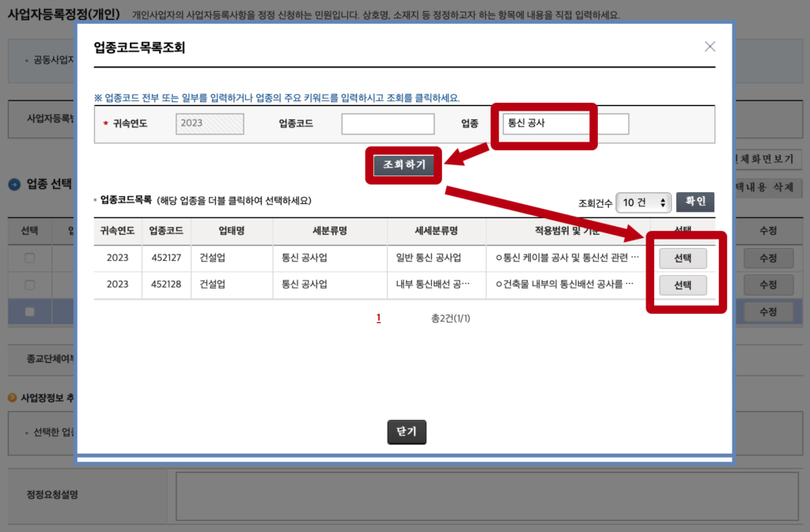Viewport: 810px width, 532px height.
Task: Open the 조회건수 dropdown showing 10 건
Action: [643, 202]
